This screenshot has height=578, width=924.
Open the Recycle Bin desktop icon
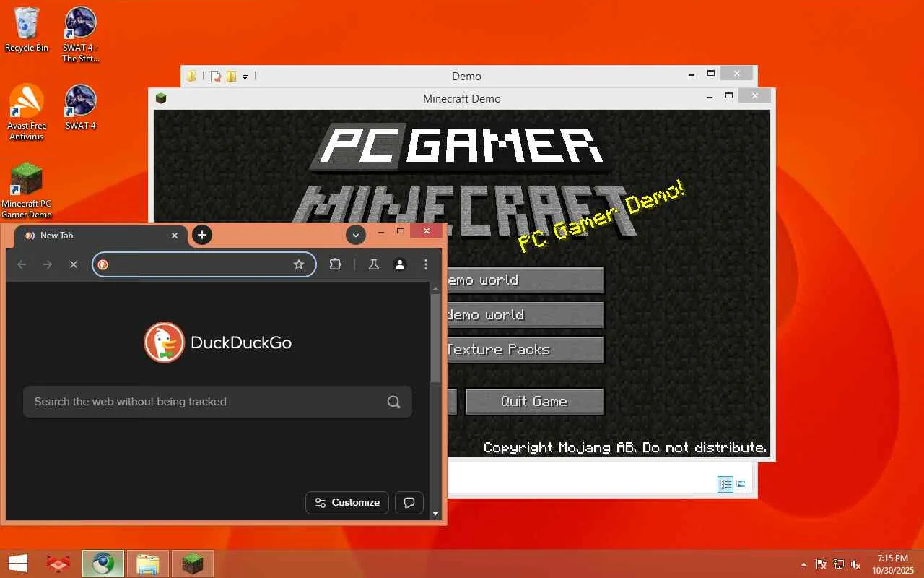click(x=27, y=29)
